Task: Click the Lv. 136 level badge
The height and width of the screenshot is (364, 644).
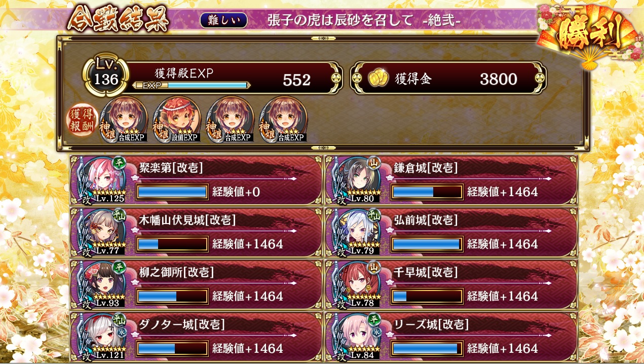Action: [106, 76]
